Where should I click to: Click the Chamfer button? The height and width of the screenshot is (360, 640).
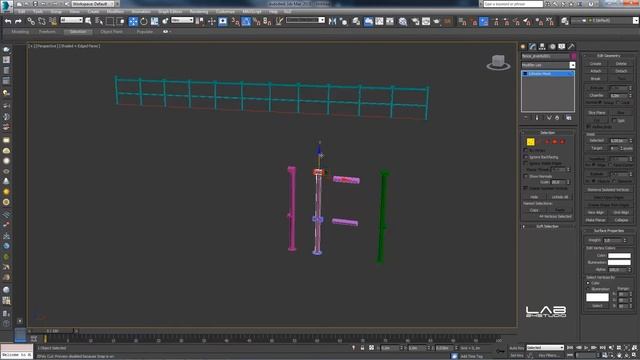(x=596, y=96)
